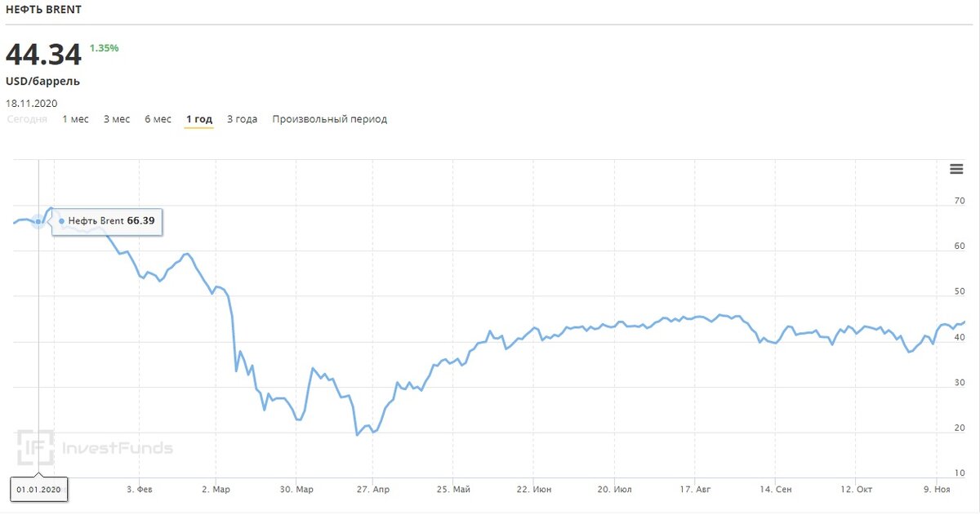Click the current price value 44.34
Viewport: 980px width, 515px height.
pyautogui.click(x=42, y=55)
